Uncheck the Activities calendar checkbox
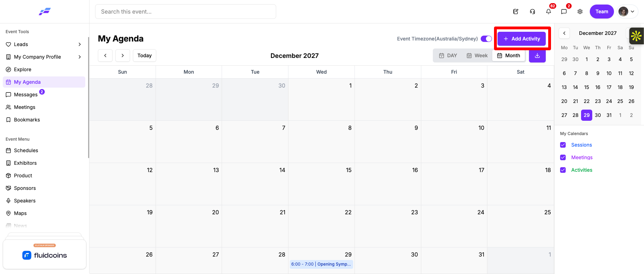The image size is (644, 274). [563, 170]
